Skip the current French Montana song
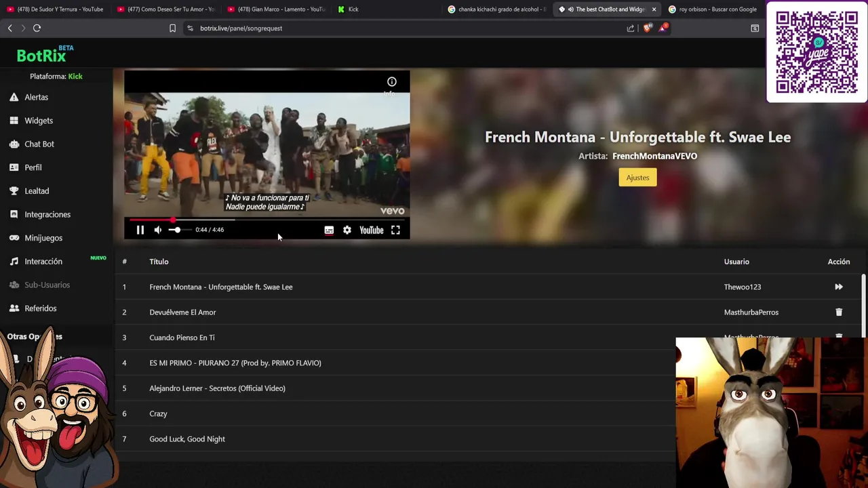Image resolution: width=868 pixels, height=488 pixels. (839, 287)
